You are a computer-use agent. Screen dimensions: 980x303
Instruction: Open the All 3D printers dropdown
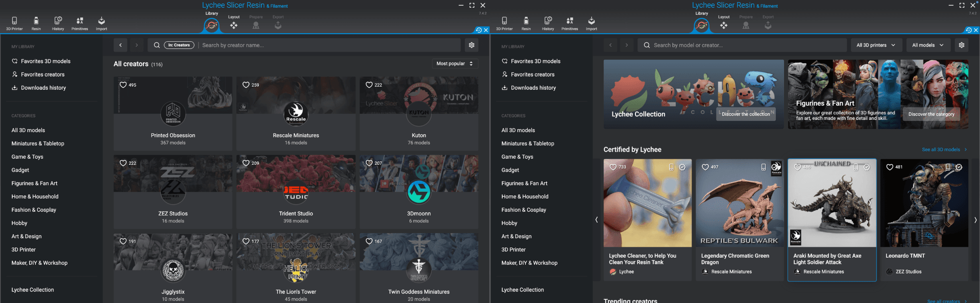[x=876, y=45]
